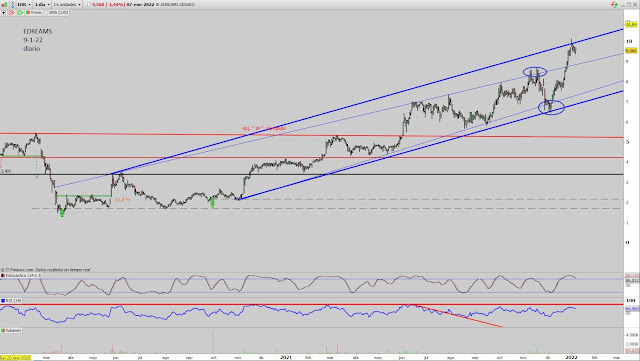Click the 2022 year marker on the time axis

[x=571, y=357]
